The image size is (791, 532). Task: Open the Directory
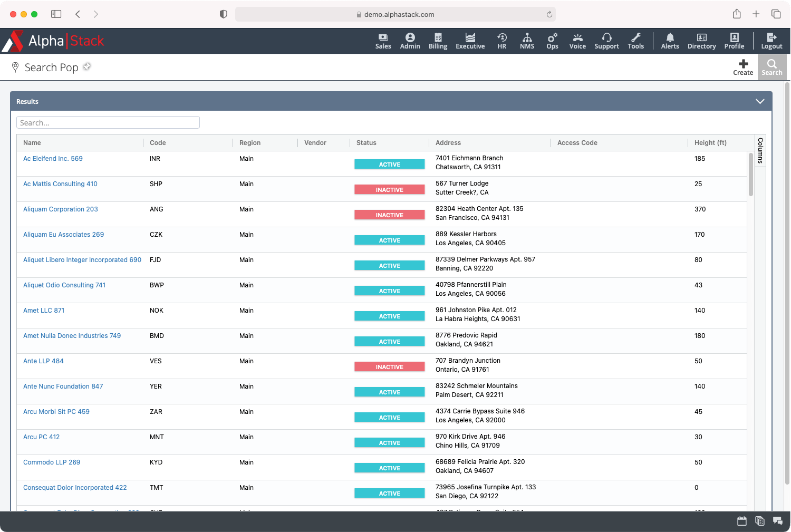pyautogui.click(x=701, y=41)
